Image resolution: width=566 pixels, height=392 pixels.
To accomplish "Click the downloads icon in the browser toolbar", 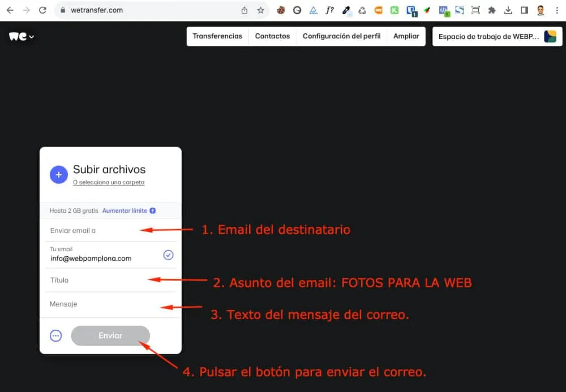I will point(509,10).
